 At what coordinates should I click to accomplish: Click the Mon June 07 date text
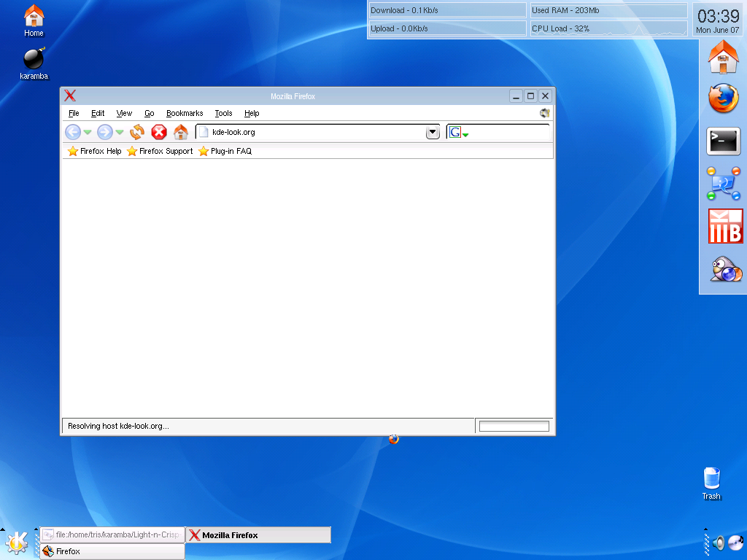[x=718, y=30]
